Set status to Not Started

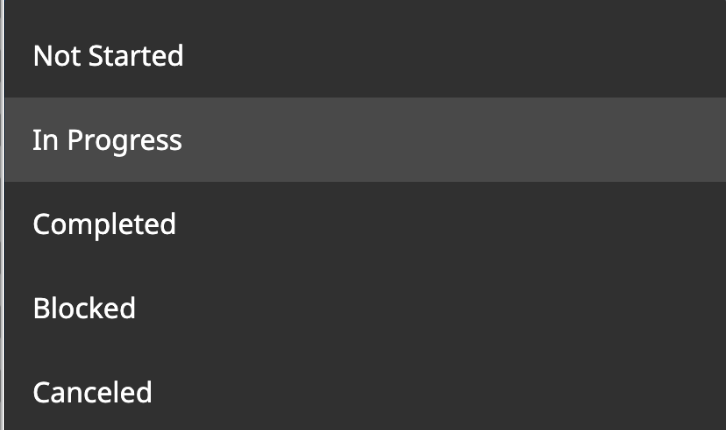click(x=365, y=56)
